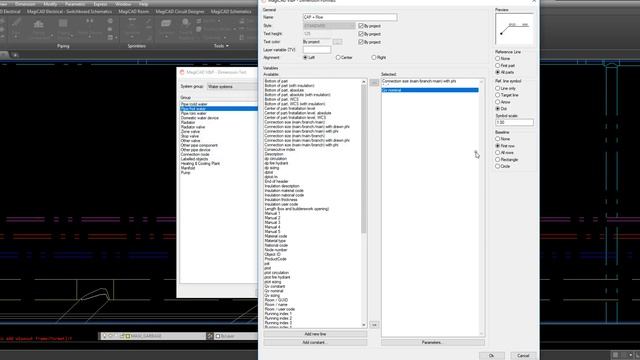640x360 pixels.
Task: Toggle By project checkbox for Text height
Action: click(361, 34)
